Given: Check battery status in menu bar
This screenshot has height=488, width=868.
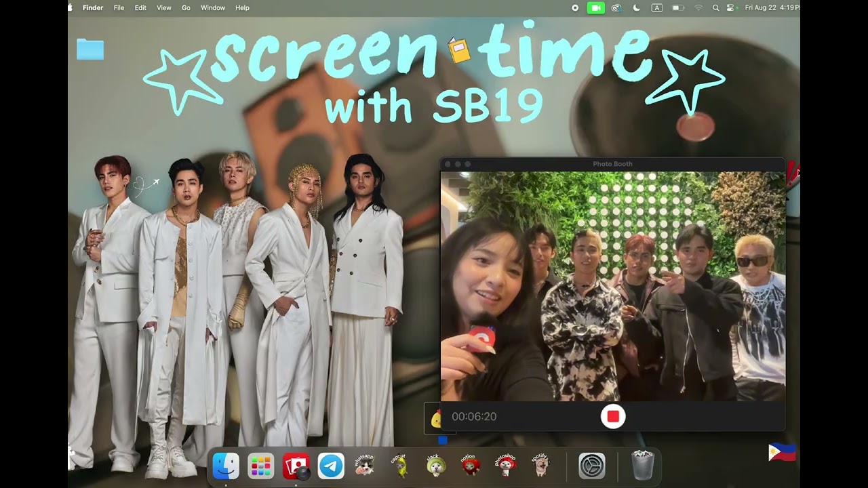Looking at the screenshot, I should pos(677,7).
